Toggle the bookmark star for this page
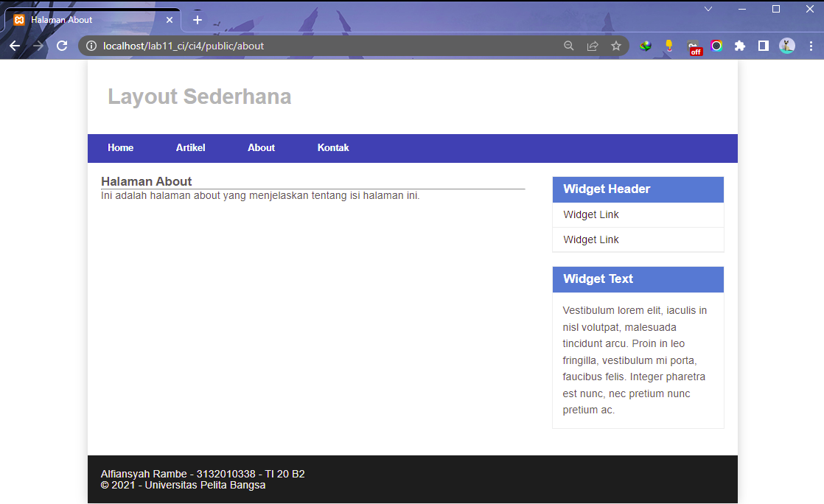Image resolution: width=824 pixels, height=504 pixels. point(616,45)
